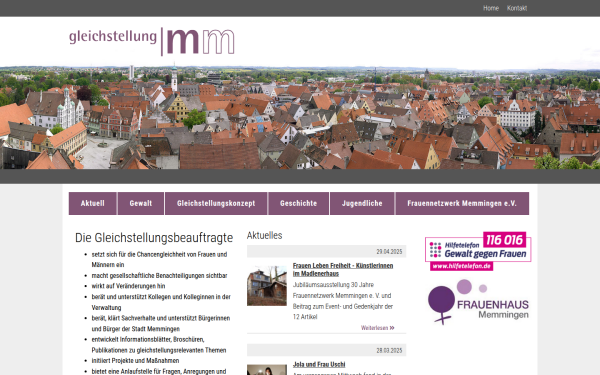The height and width of the screenshot is (375, 600).
Task: Click the Aktuelles heading
Action: pyautogui.click(x=264, y=235)
